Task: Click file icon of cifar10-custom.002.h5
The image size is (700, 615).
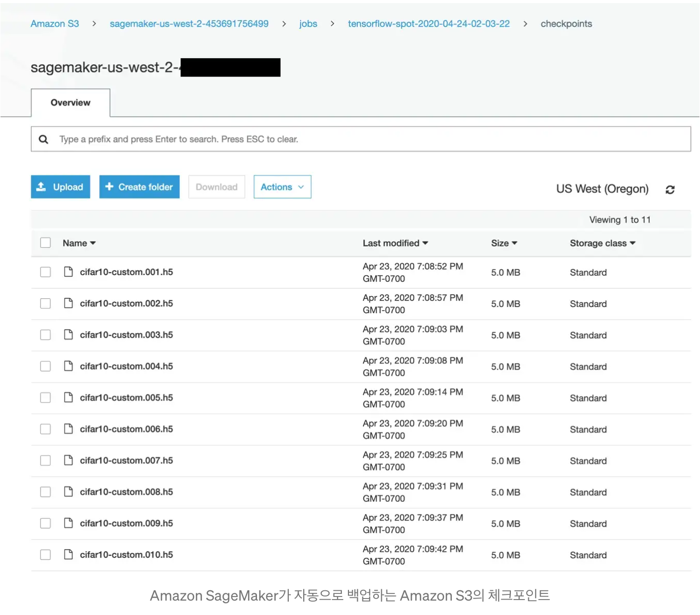Action: [68, 303]
